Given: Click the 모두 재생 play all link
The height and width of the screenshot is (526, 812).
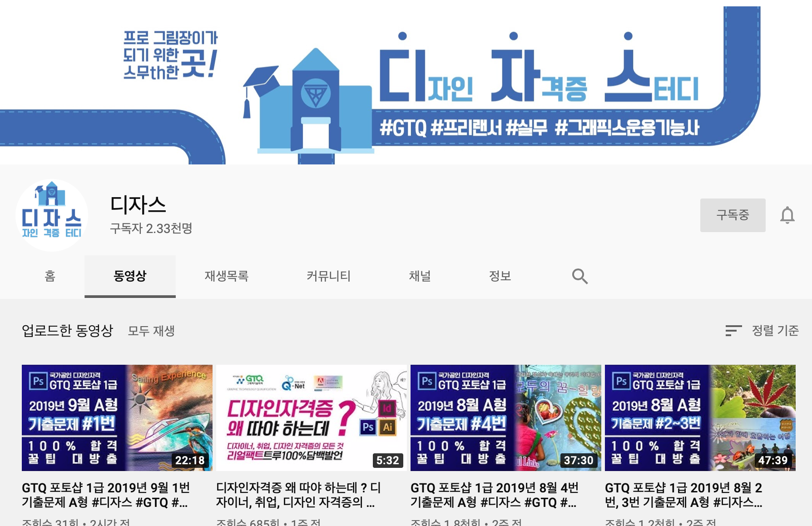Looking at the screenshot, I should [x=151, y=331].
